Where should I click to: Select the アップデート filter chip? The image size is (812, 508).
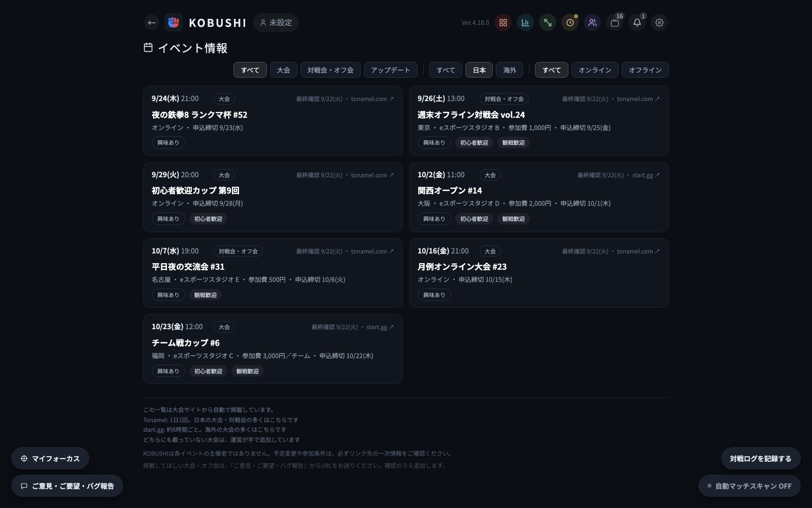click(390, 70)
